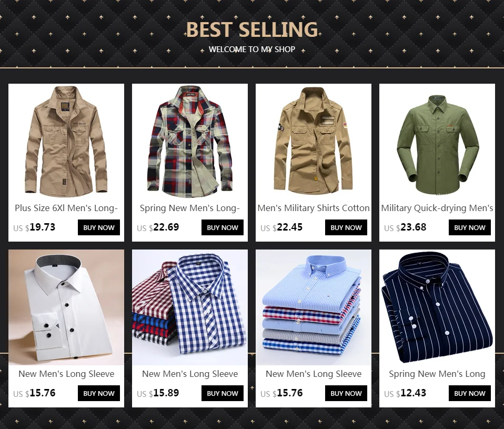Open the blue checkered shirts image

[x=189, y=307]
